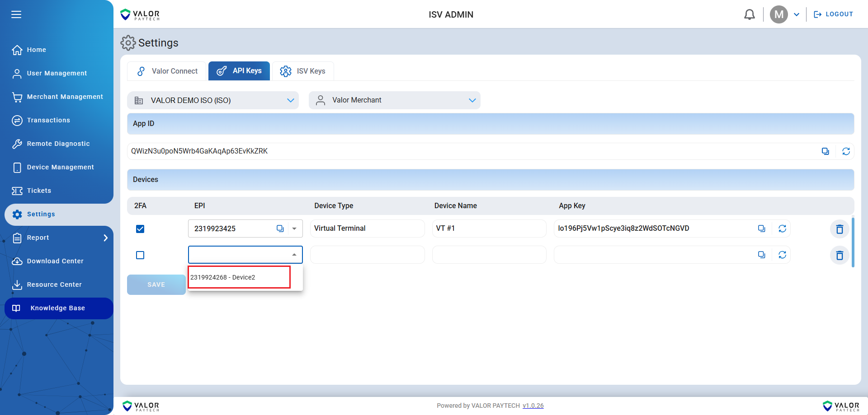Expand the Report submenu arrow

(105, 238)
